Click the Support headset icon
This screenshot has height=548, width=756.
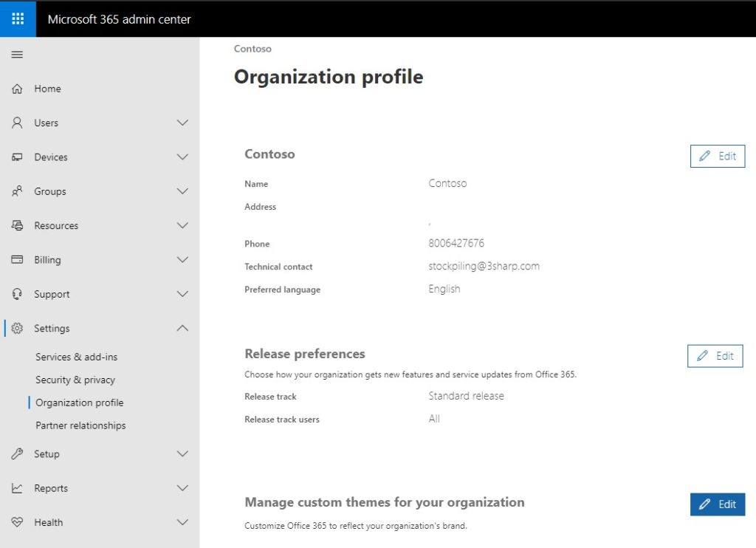(17, 294)
